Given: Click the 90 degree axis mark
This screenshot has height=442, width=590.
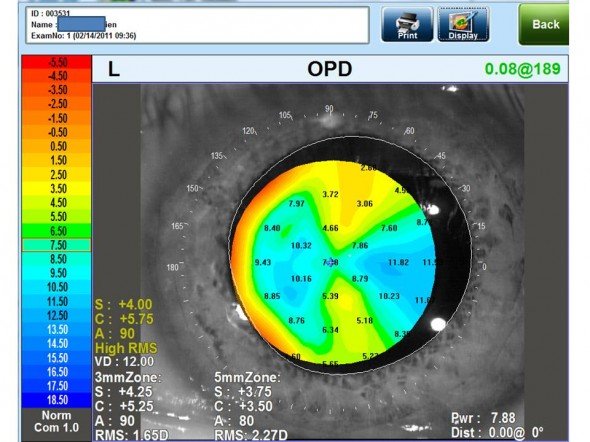Looking at the screenshot, I should 329,109.
